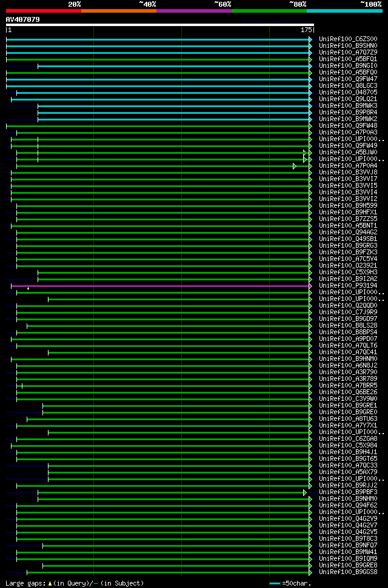Click the purple alignment bar for P93194
The width and height of the screenshot is (388, 588).
point(161,286)
